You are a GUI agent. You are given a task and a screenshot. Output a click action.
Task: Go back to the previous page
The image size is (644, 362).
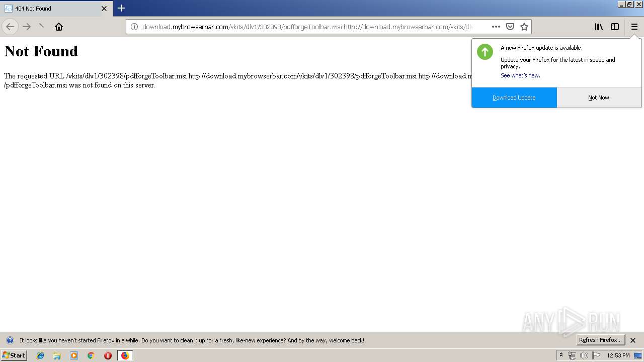10,27
